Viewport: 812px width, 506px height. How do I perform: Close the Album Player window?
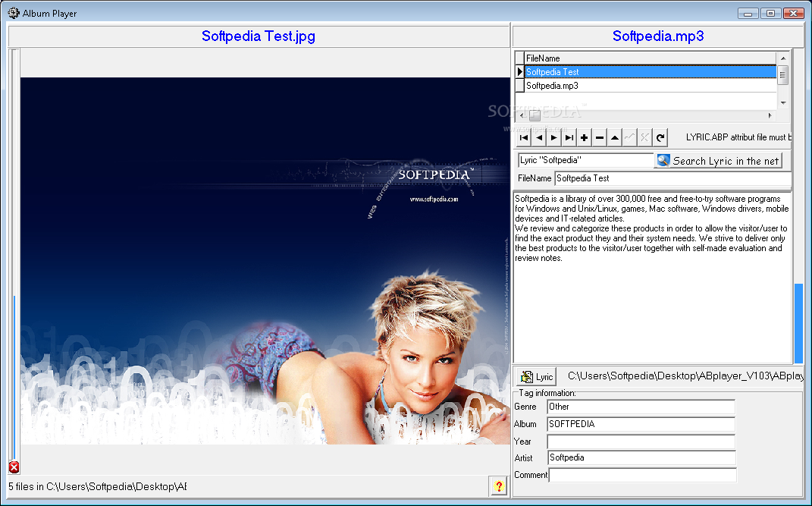point(793,13)
